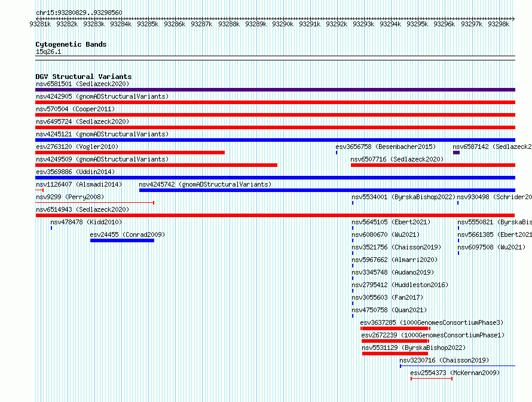Viewport: 532px width, 402px height.
Task: Click nsv3230716 (Chaisson2019) label
Action: pyautogui.click(x=444, y=360)
